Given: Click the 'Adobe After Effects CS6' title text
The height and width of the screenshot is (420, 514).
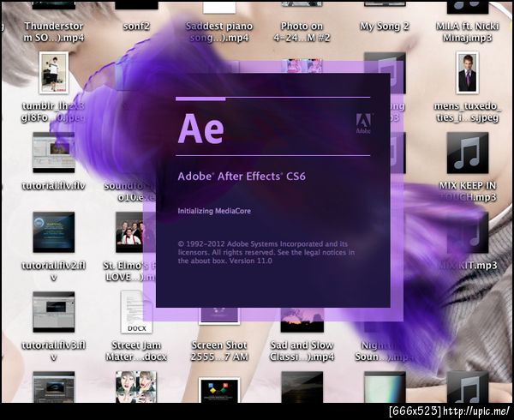Looking at the screenshot, I should [242, 177].
